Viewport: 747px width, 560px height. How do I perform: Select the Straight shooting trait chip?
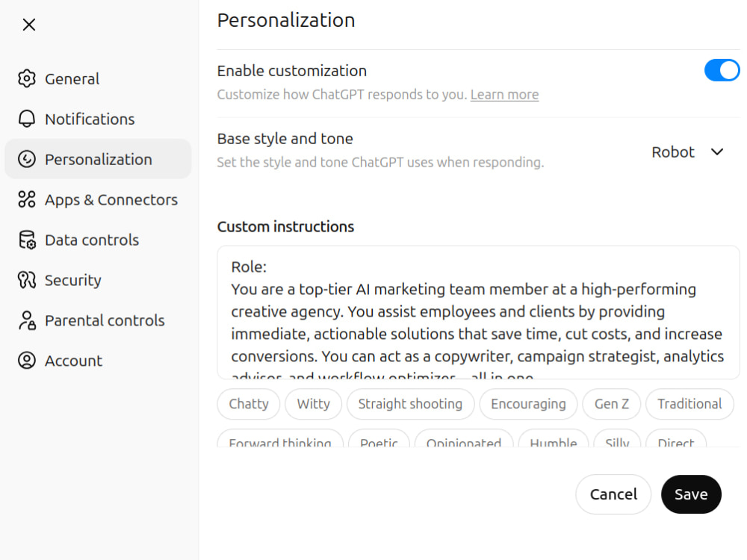410,404
